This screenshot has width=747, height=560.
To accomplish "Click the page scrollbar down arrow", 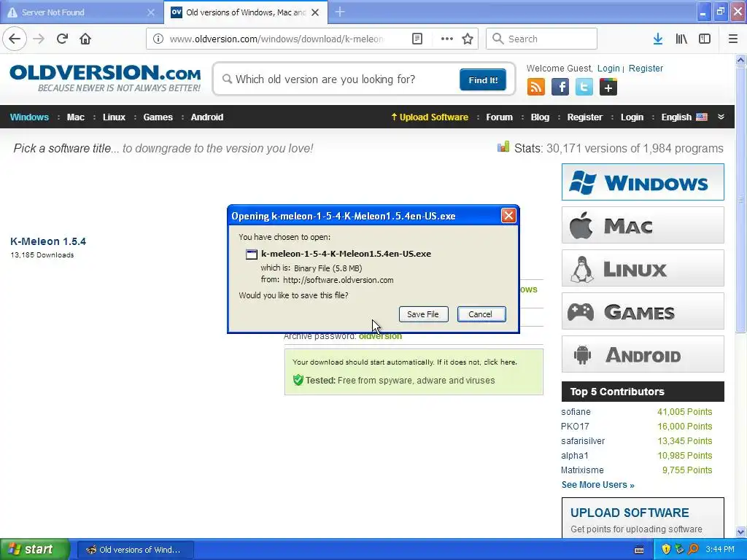I will 741,532.
